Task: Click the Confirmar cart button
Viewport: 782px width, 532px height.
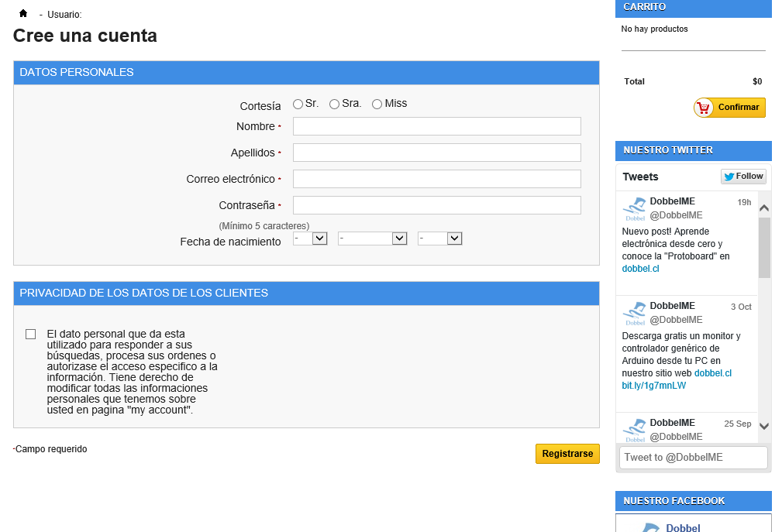Action: pos(729,108)
